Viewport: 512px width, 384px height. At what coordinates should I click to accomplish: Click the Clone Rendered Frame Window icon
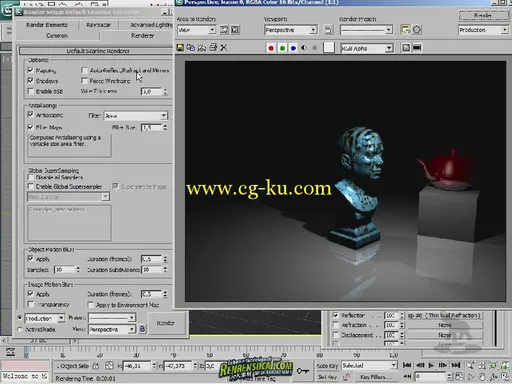(x=202, y=48)
